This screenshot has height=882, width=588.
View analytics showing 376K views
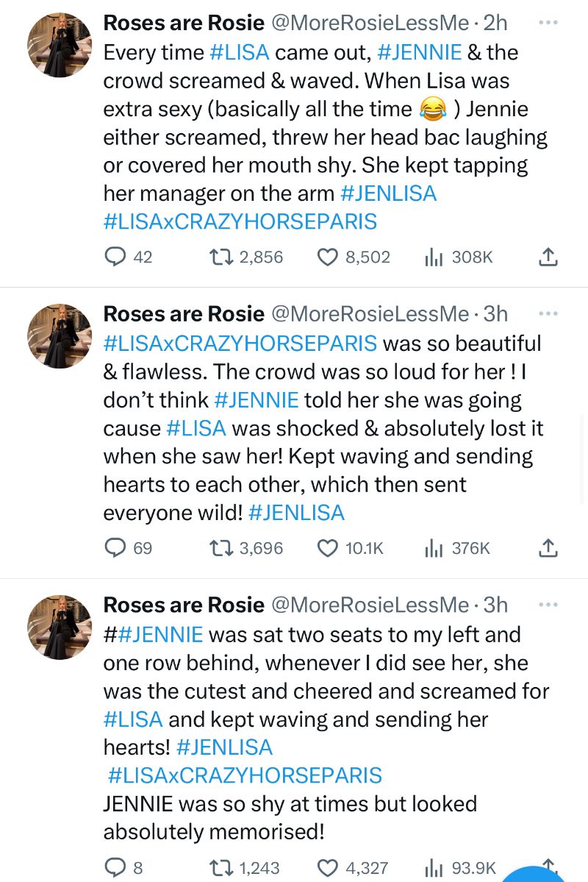[x=434, y=548]
